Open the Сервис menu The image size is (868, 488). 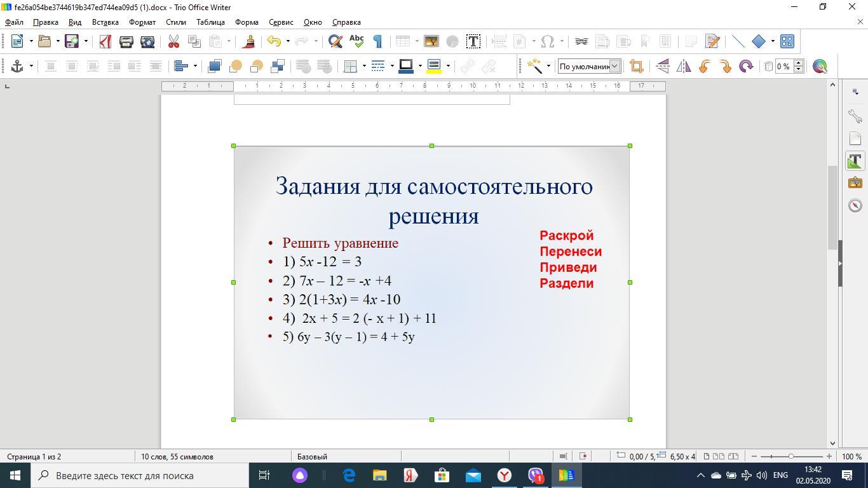pos(281,22)
